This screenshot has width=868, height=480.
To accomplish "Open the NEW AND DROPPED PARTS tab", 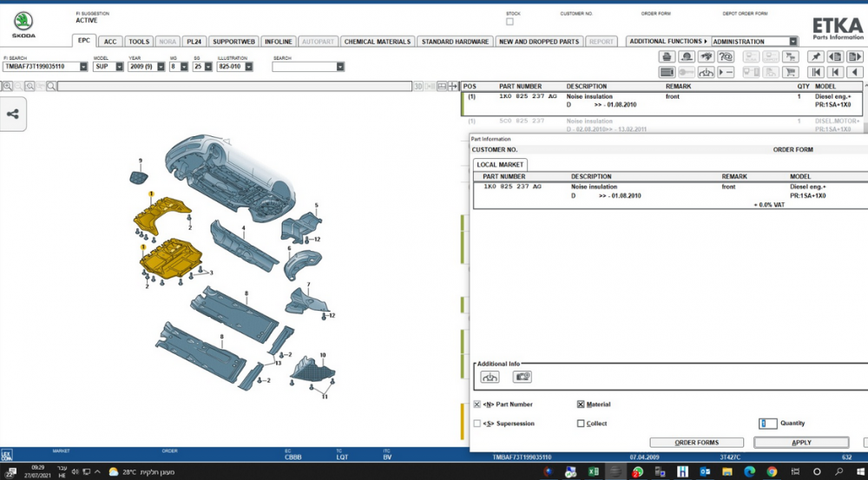I will point(539,42).
